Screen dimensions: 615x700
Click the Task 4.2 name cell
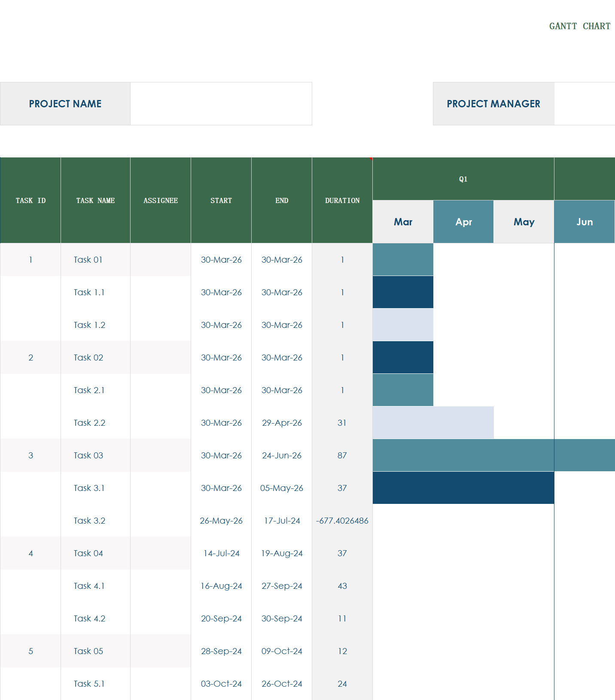click(95, 618)
